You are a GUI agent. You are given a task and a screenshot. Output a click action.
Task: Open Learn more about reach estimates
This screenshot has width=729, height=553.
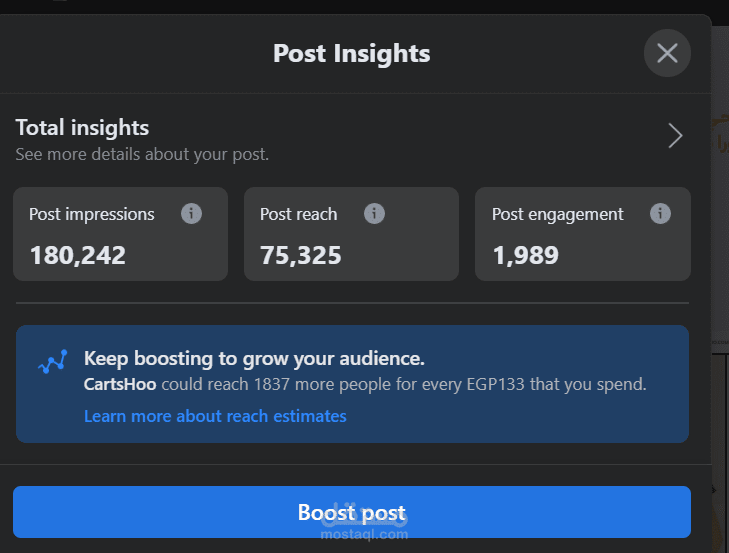click(x=215, y=416)
